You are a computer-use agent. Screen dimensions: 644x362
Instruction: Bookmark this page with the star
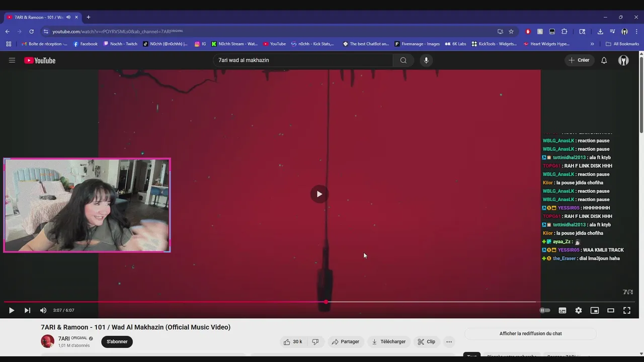pyautogui.click(x=511, y=31)
